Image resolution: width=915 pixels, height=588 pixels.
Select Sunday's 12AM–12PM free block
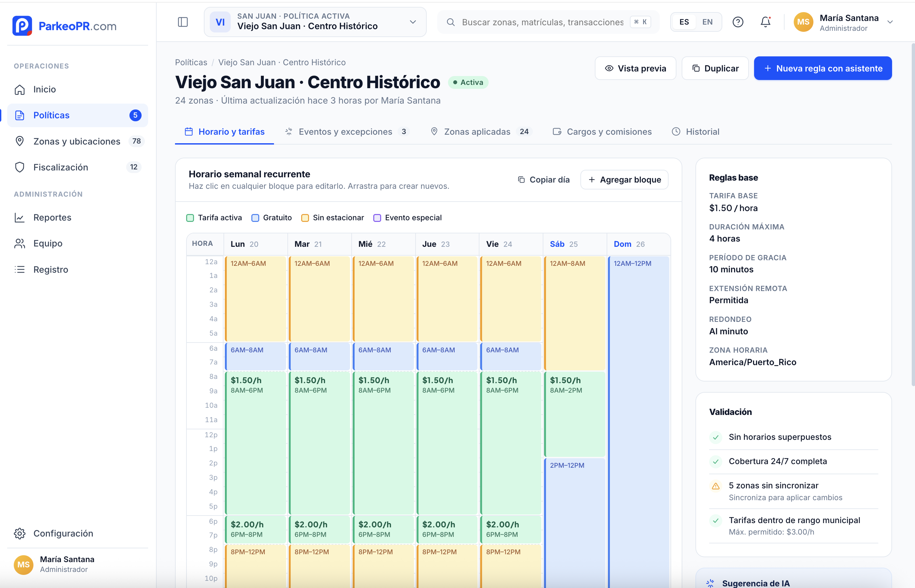click(x=639, y=422)
